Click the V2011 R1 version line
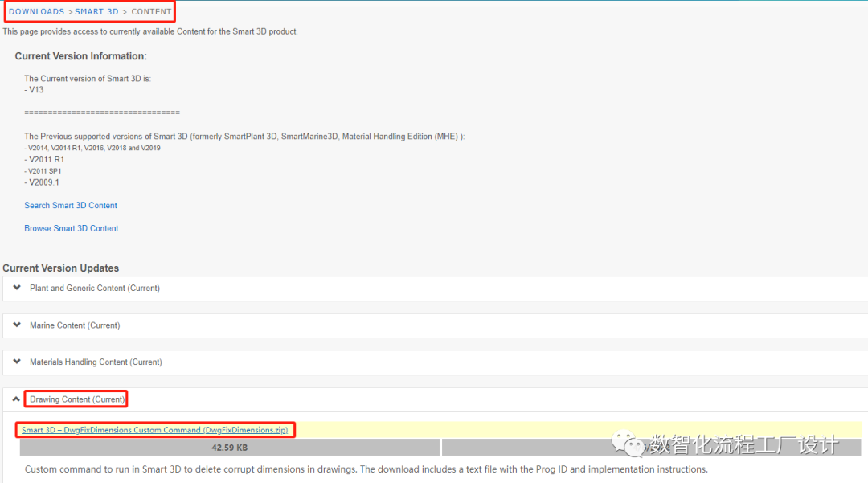 point(44,159)
